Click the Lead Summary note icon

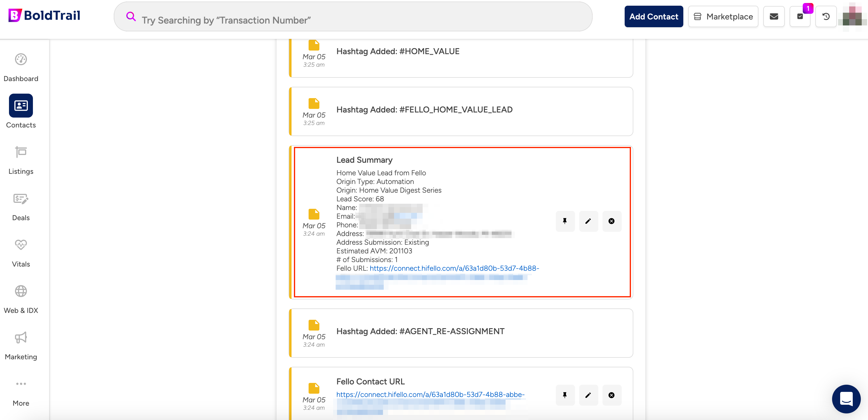(x=314, y=214)
